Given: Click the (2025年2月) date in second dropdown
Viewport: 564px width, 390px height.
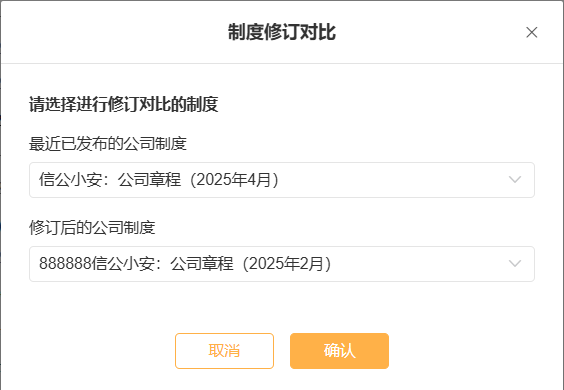Looking at the screenshot, I should click(x=287, y=264).
